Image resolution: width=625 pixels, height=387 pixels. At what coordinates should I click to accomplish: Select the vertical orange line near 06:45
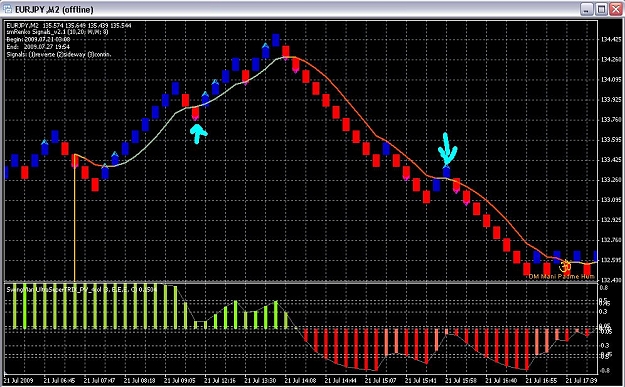[75, 217]
